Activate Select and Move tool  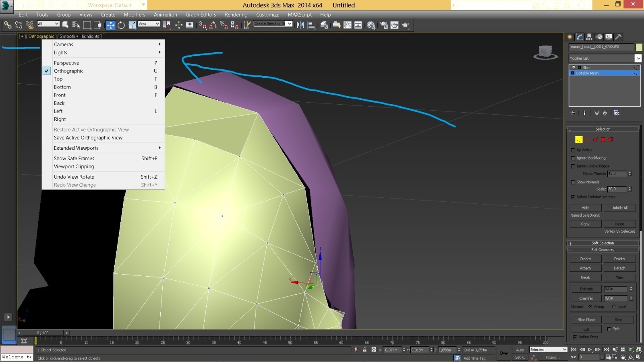pos(110,25)
